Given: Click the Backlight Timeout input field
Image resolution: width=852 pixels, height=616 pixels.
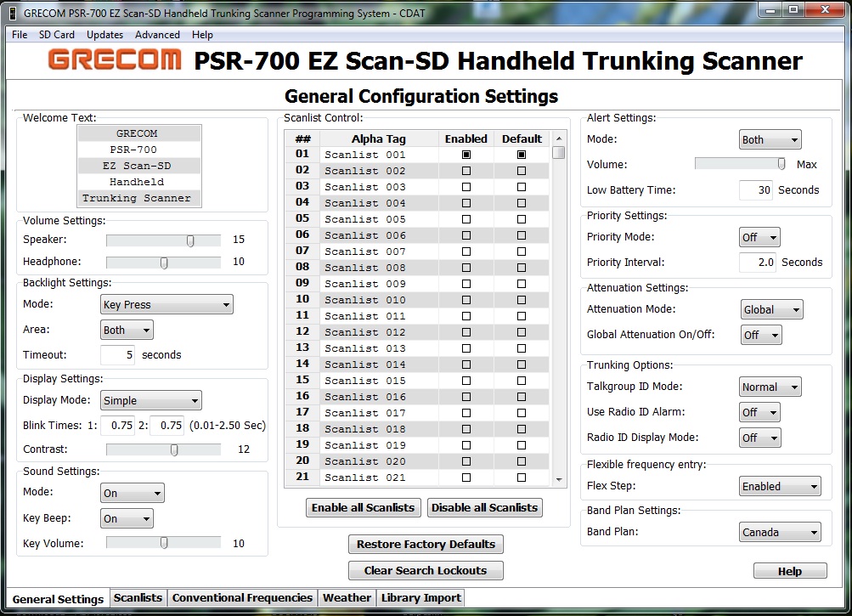Looking at the screenshot, I should (117, 355).
